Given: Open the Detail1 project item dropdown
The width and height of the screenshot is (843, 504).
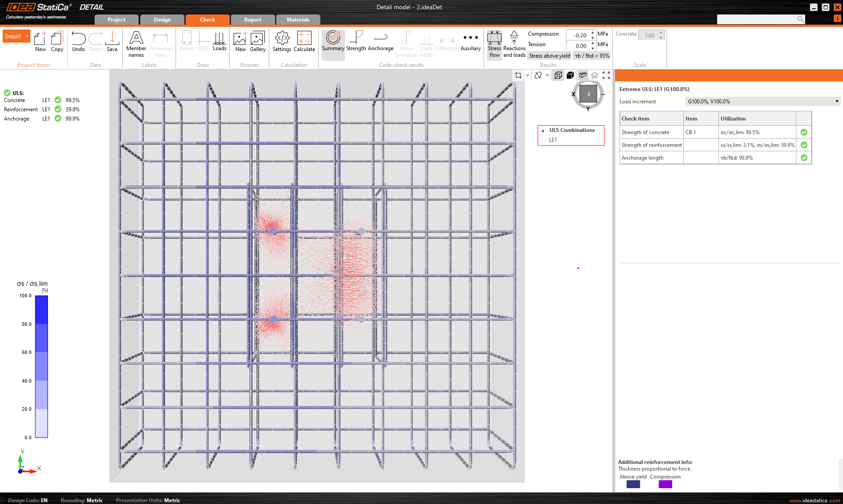Looking at the screenshot, I should [x=27, y=37].
